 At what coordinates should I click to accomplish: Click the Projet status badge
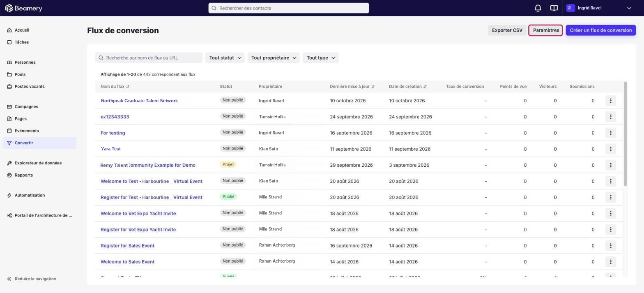[x=228, y=164]
